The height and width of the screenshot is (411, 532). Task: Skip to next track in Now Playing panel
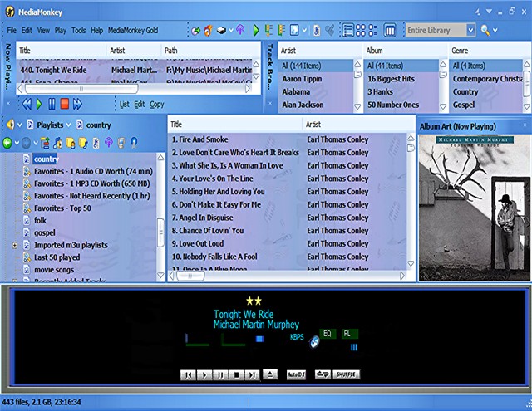(77, 104)
